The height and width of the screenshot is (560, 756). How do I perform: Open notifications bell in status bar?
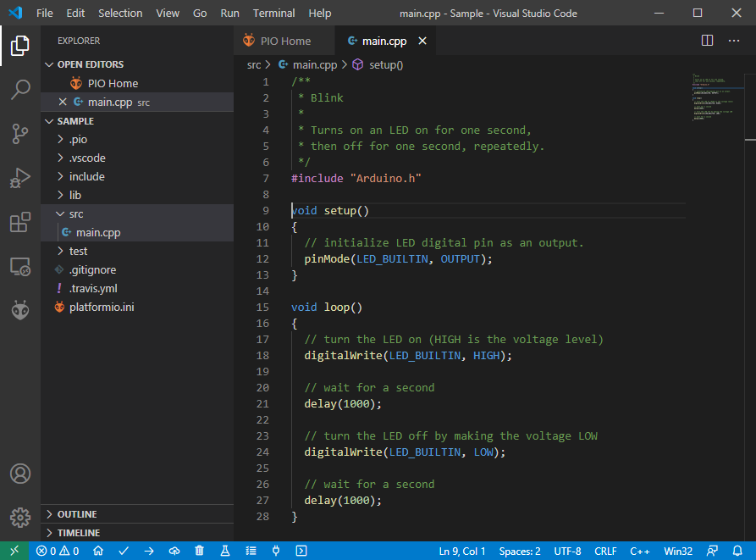point(737,551)
